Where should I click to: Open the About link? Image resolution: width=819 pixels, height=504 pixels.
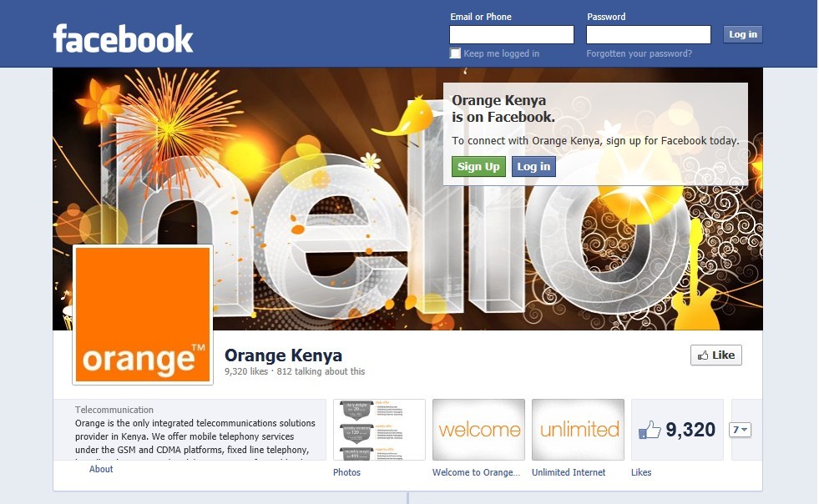pos(101,469)
